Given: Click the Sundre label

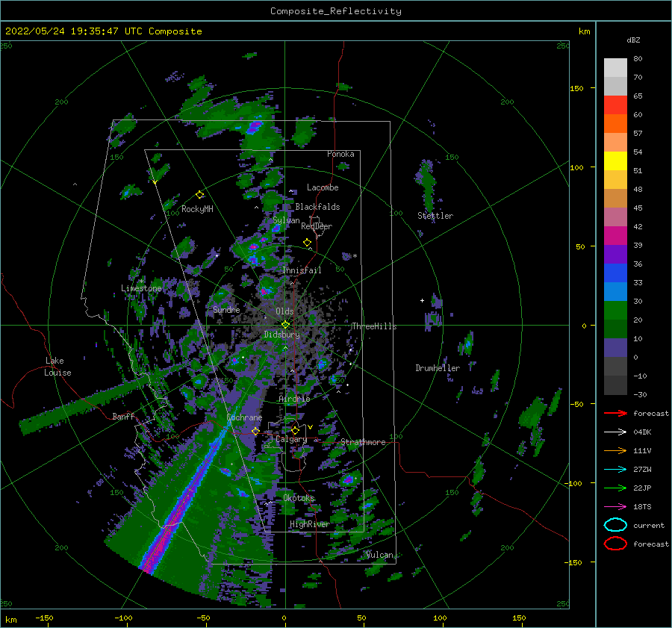Looking at the screenshot, I should tap(226, 309).
